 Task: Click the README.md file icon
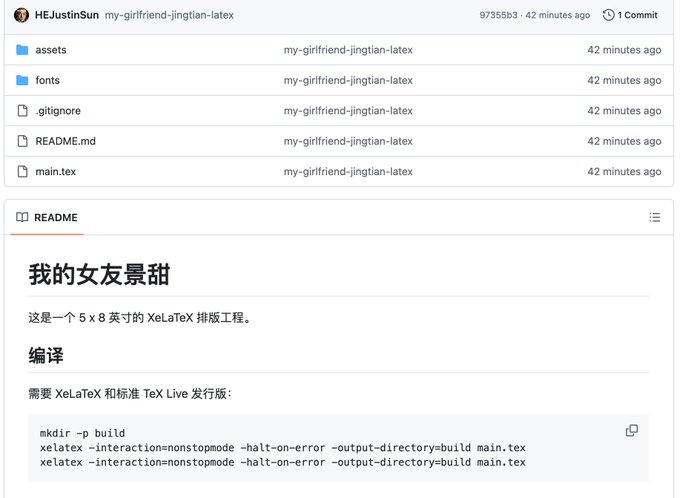click(22, 141)
